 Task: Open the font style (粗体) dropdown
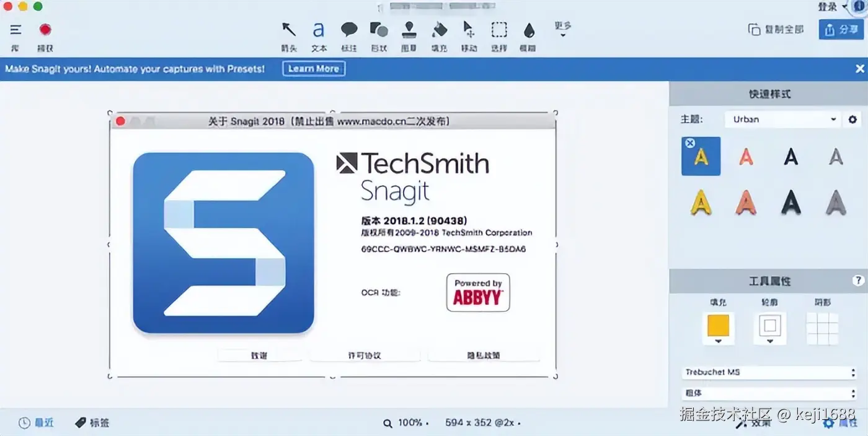click(769, 393)
